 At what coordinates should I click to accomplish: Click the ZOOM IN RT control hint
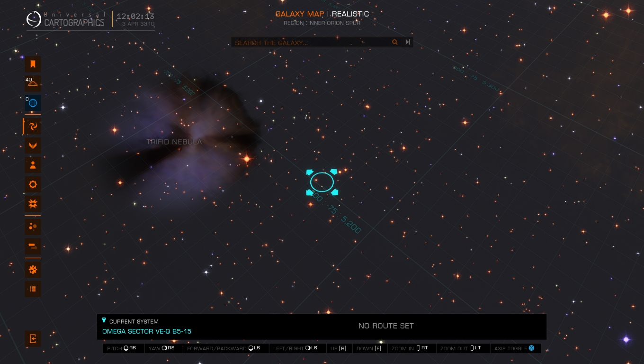click(410, 348)
